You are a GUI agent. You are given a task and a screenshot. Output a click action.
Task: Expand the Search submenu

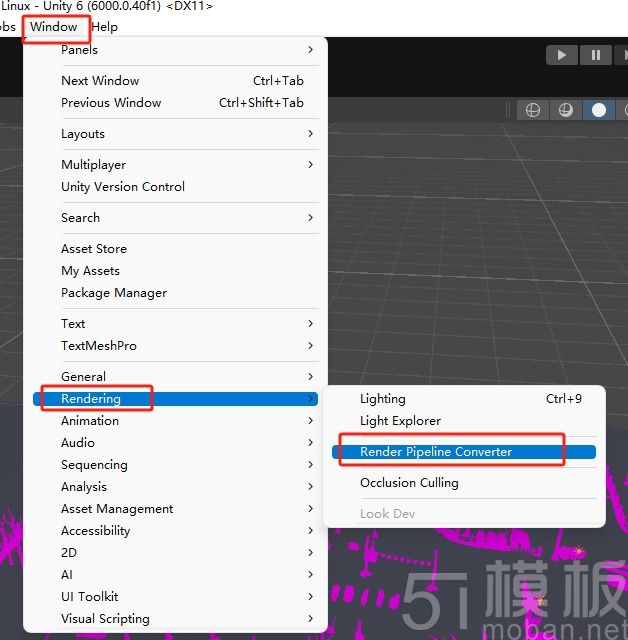click(x=175, y=218)
